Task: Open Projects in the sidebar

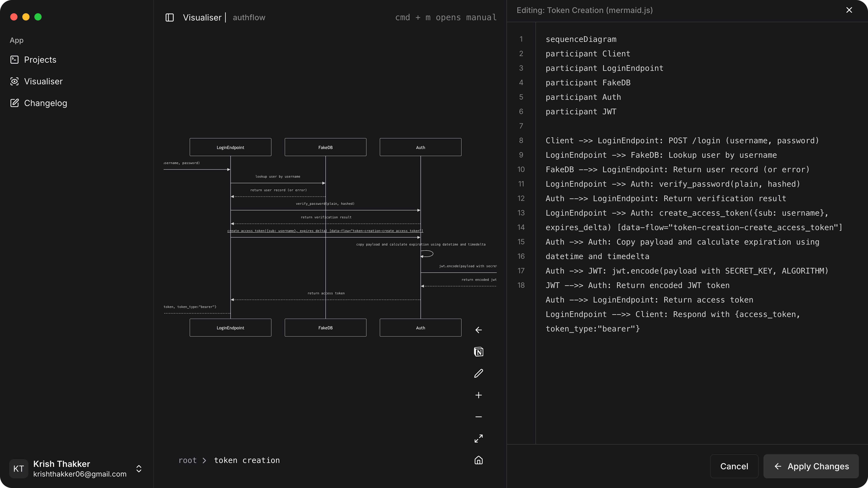Action: [40, 60]
